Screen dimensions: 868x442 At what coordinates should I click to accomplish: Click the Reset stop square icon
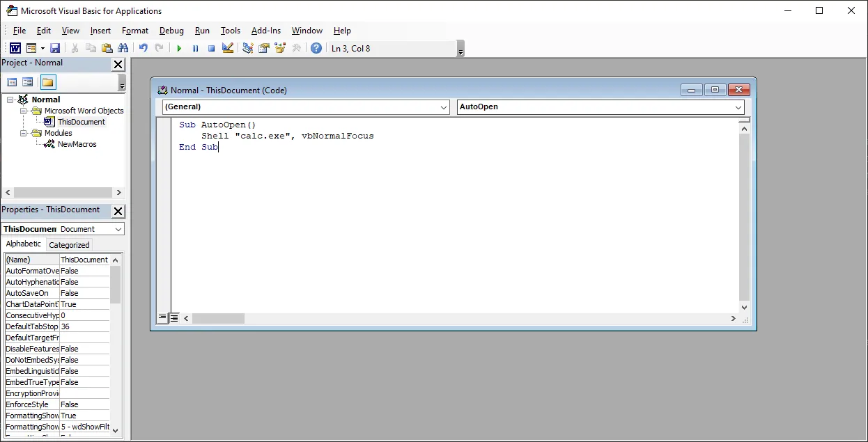(x=211, y=48)
